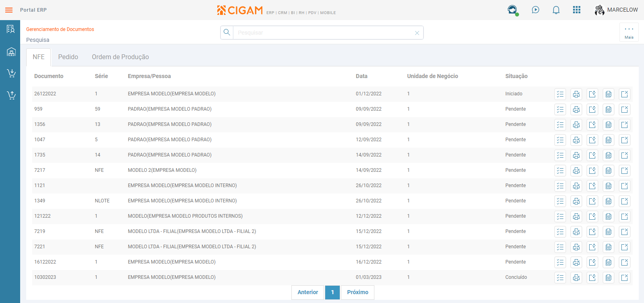This screenshot has width=644, height=303.
Task: Click stacked documents icon for document 7219
Action: [609, 232]
